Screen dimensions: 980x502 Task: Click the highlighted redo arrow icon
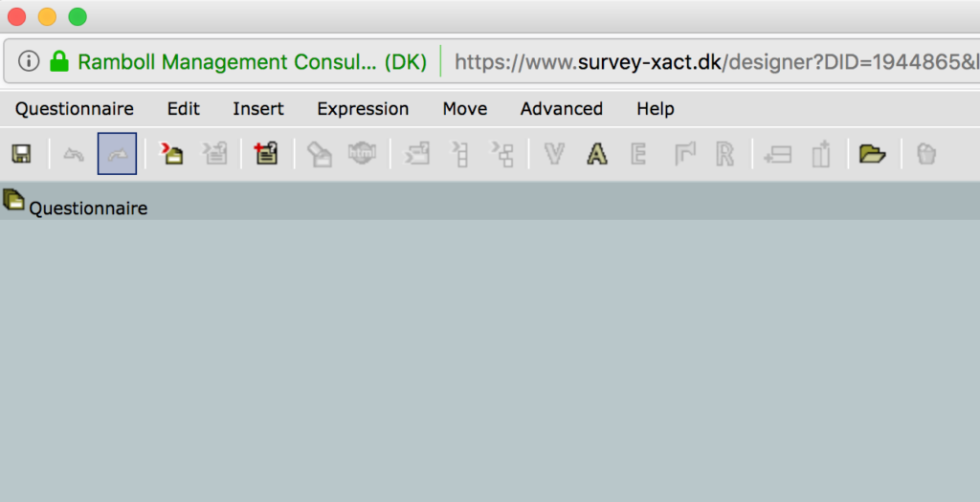pos(117,154)
